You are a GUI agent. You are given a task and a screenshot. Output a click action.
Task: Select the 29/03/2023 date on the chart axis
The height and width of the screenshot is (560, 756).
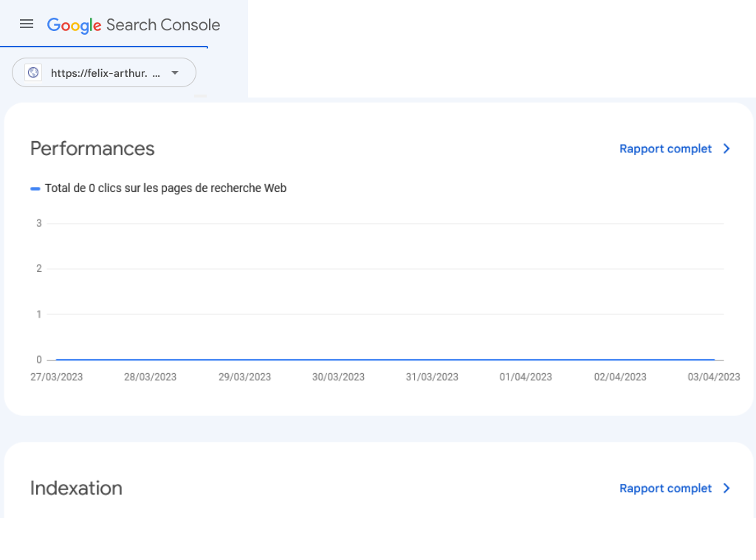pos(244,377)
